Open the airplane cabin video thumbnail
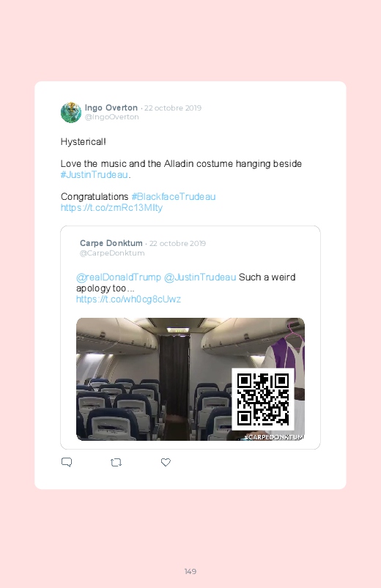Viewport: 381px width, 588px height. [190, 379]
